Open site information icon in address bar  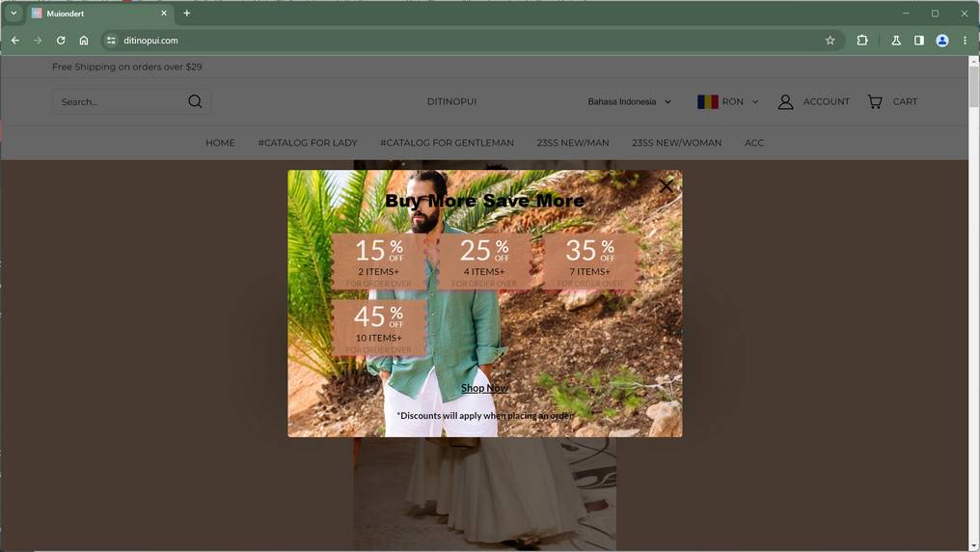111,40
